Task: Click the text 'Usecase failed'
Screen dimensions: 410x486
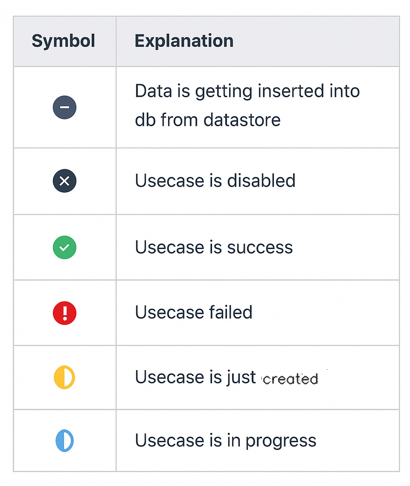Action: 194,312
